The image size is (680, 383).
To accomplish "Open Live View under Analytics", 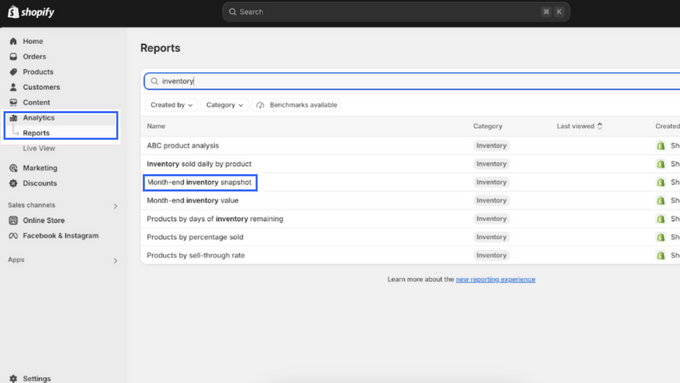I will click(39, 148).
